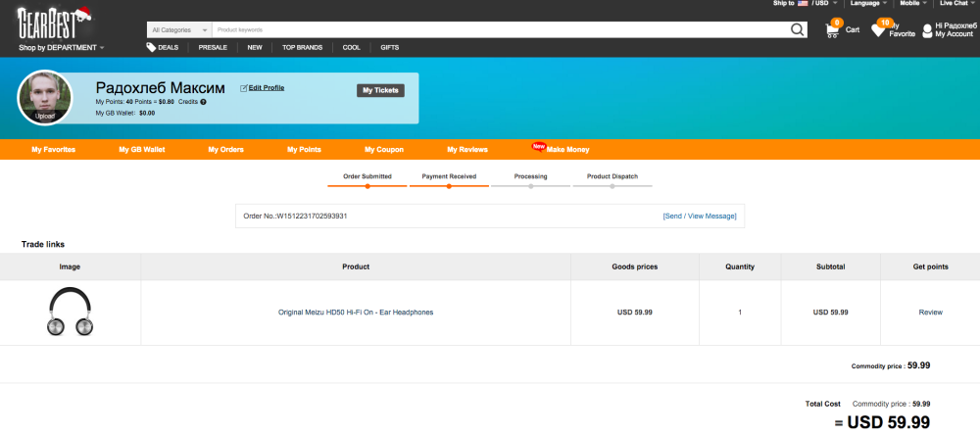Switch to My Points tab
This screenshot has width=980, height=435.
coord(305,149)
